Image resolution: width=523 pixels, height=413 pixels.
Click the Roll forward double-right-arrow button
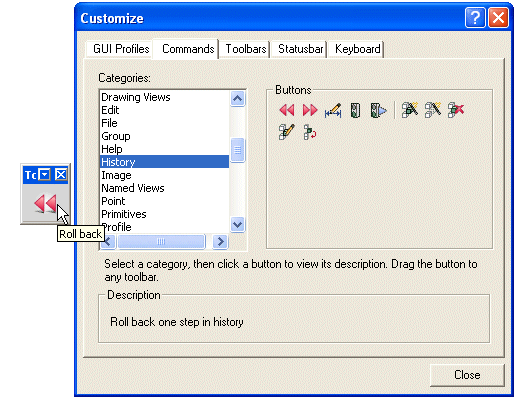click(x=310, y=110)
